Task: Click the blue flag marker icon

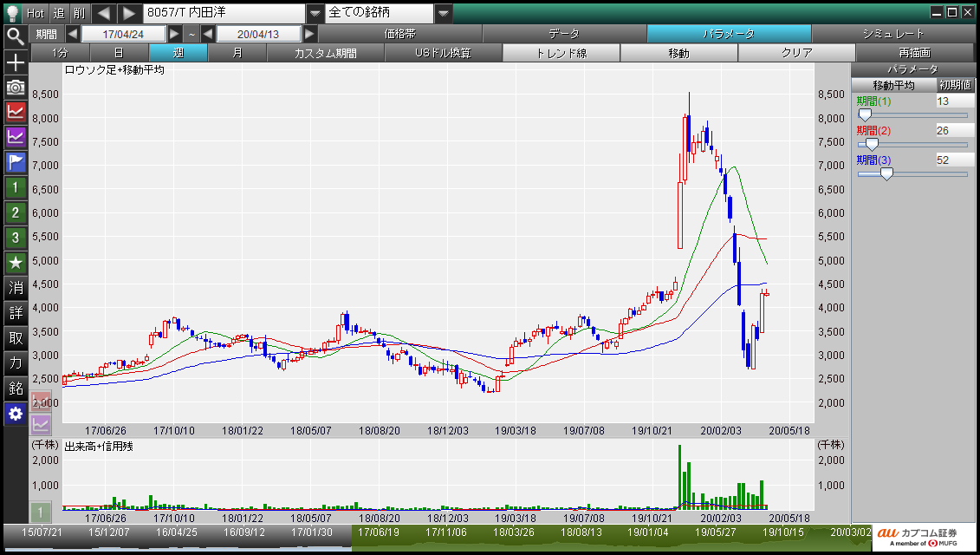Action: 15,161
